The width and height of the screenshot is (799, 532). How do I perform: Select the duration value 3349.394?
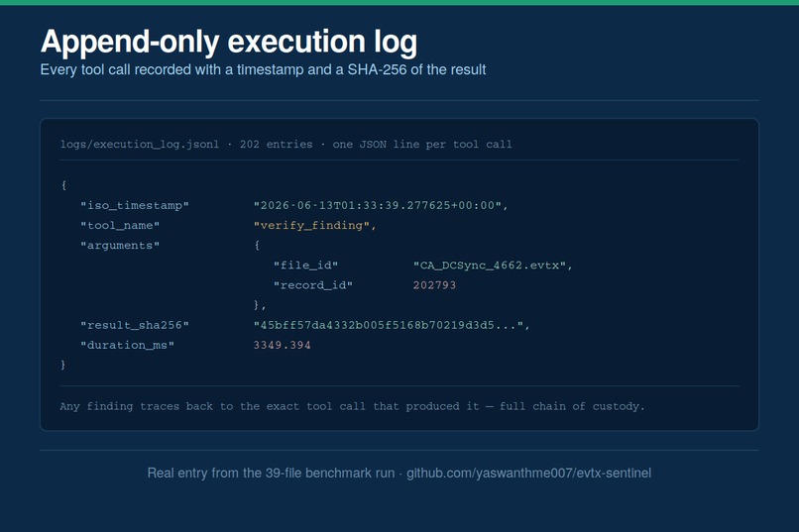[283, 345]
